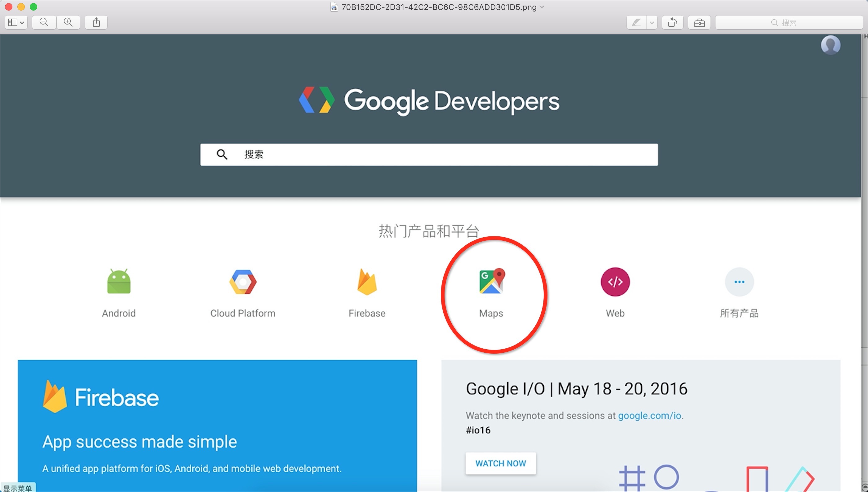Click the magnifier icon in page search box
Image resolution: width=868 pixels, height=492 pixels.
222,154
